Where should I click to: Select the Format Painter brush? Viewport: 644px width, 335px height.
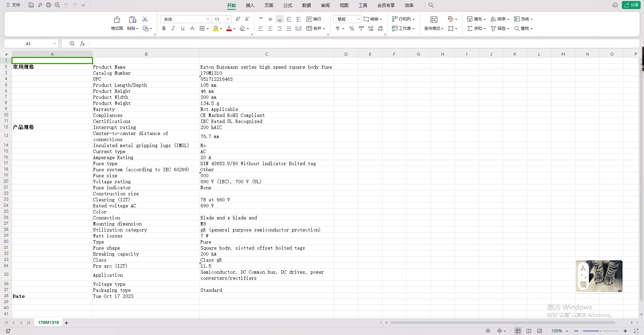[x=117, y=19]
